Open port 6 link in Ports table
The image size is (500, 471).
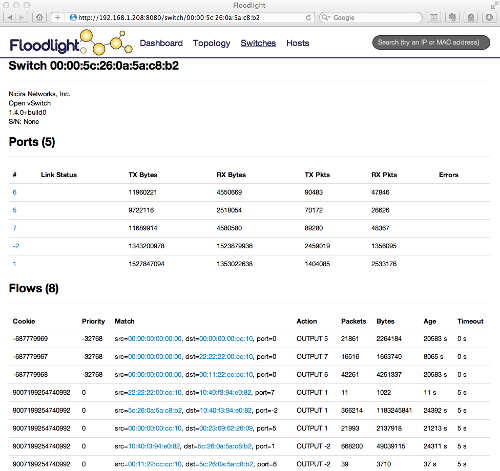14,192
